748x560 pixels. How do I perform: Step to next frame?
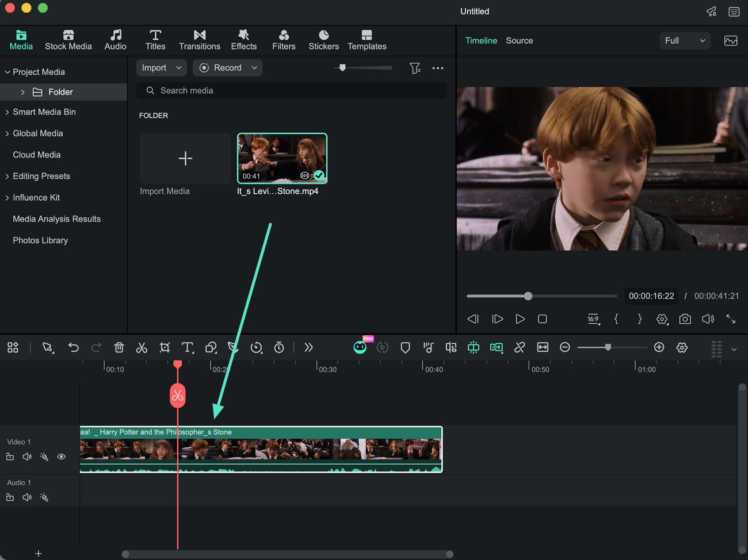497,319
